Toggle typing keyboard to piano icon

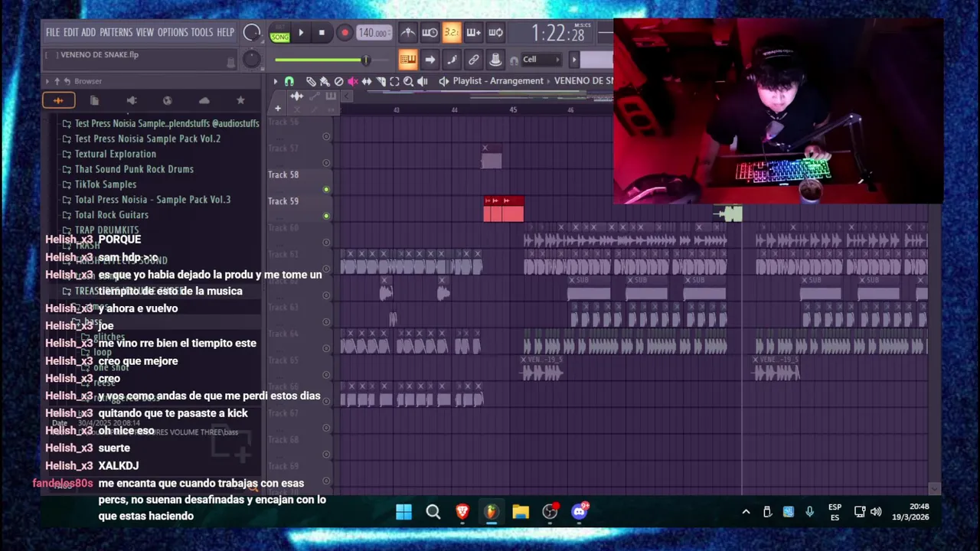[407, 60]
